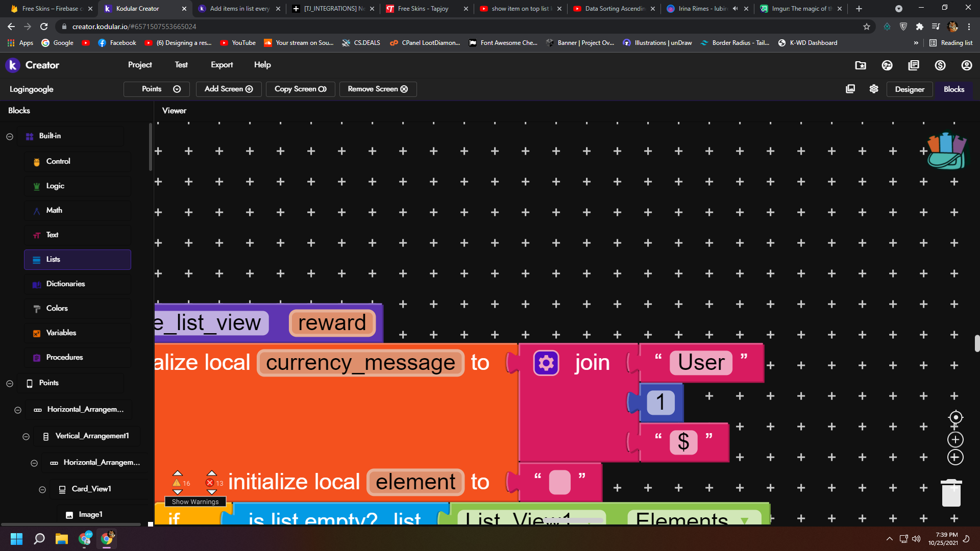This screenshot has width=980, height=551.
Task: Collapse the Card_View1 tree node
Action: click(x=42, y=490)
